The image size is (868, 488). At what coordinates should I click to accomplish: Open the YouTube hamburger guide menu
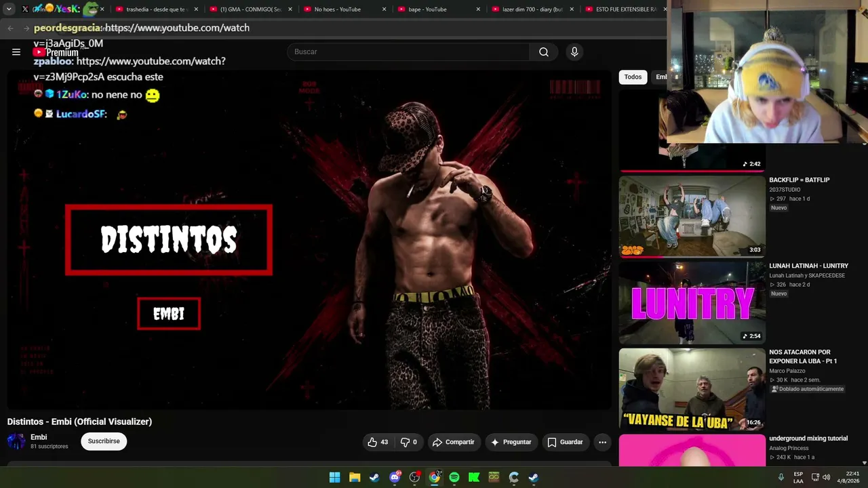16,52
